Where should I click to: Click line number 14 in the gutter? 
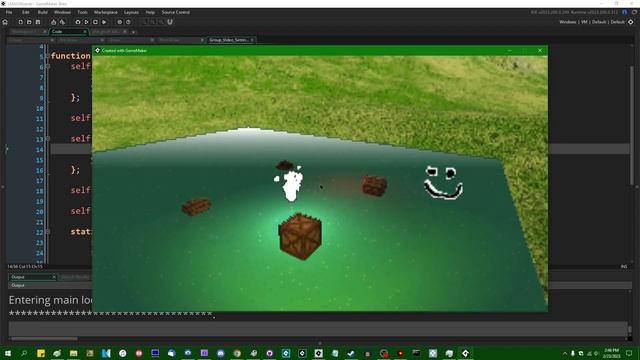(x=39, y=149)
